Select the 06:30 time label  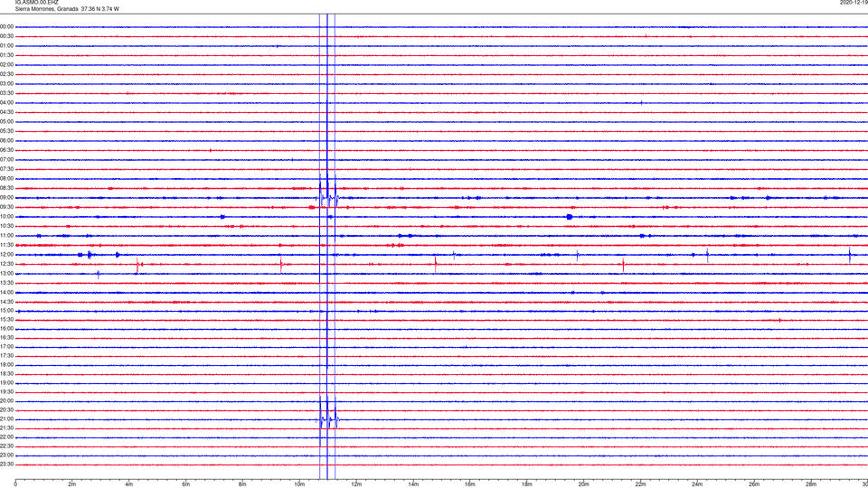6,150
